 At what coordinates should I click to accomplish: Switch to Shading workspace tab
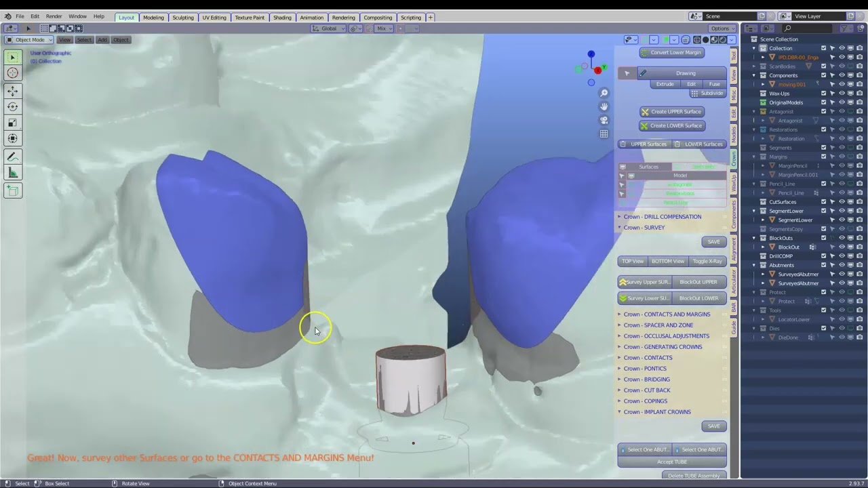[282, 17]
